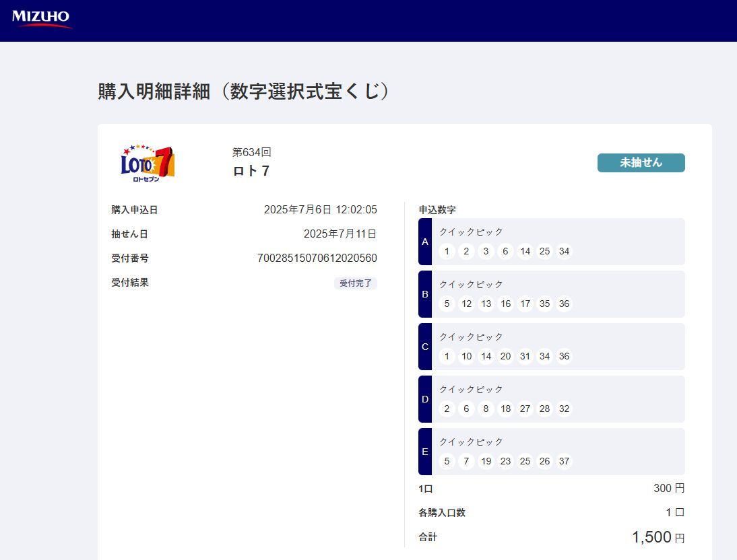Image resolution: width=737 pixels, height=560 pixels.
Task: Click number ball 8 in row D
Action: 486,409
